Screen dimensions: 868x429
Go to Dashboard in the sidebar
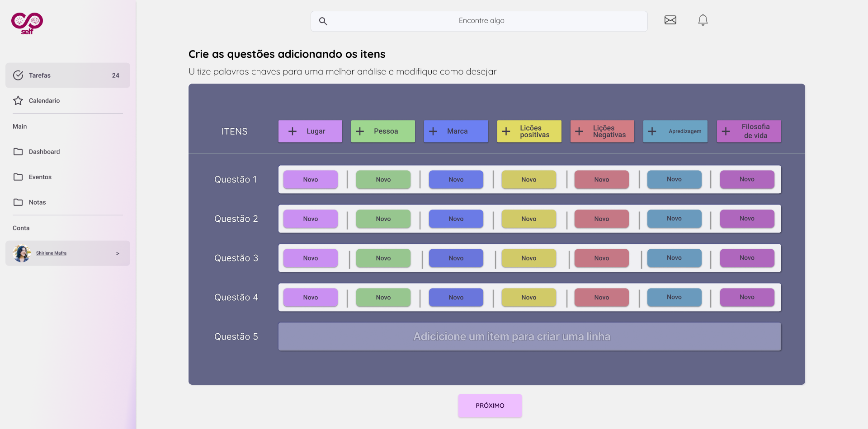(68, 152)
